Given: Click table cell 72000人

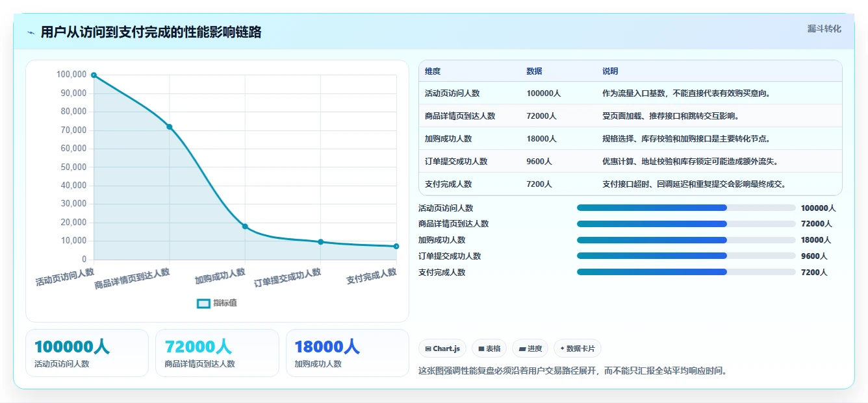Looking at the screenshot, I should tap(542, 116).
